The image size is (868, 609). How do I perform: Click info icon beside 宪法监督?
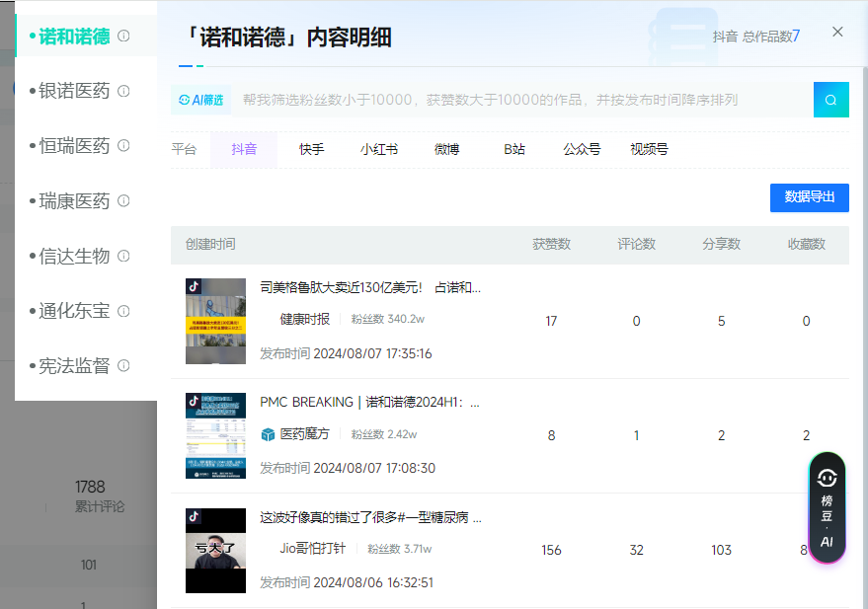124,365
